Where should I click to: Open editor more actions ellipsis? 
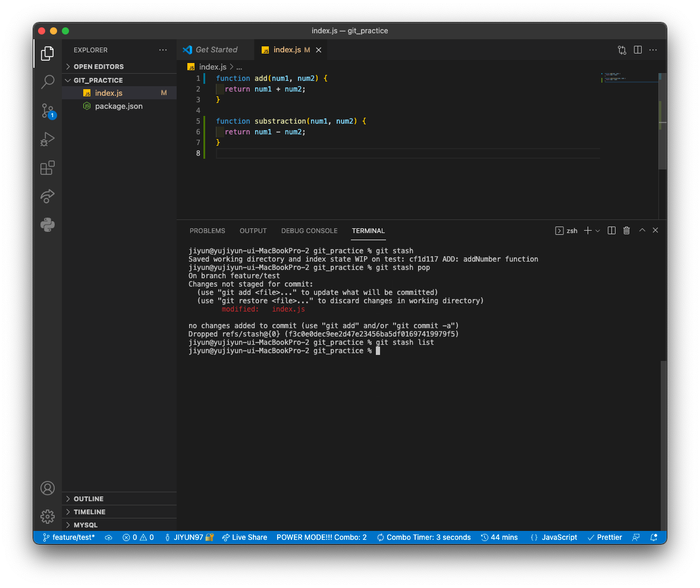(653, 50)
